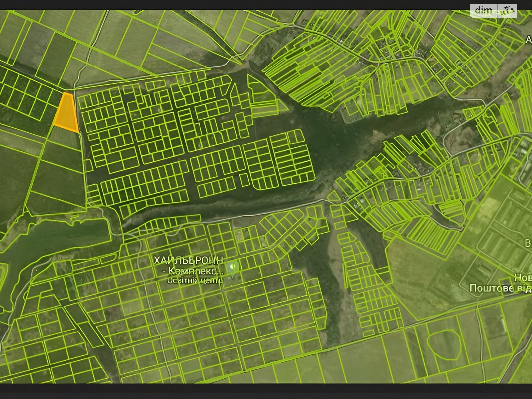This screenshot has height=399, width=532.
Task: Click the Освітній центр caption
Action: point(195,281)
